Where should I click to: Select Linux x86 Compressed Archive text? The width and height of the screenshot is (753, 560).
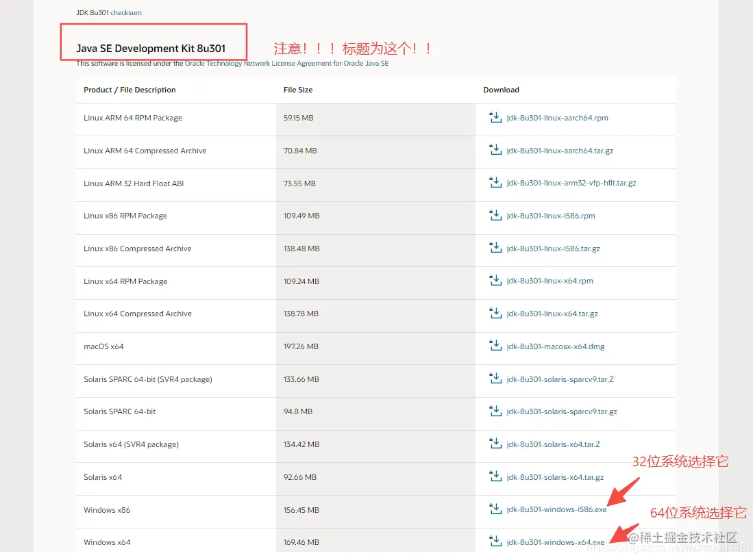(x=137, y=249)
